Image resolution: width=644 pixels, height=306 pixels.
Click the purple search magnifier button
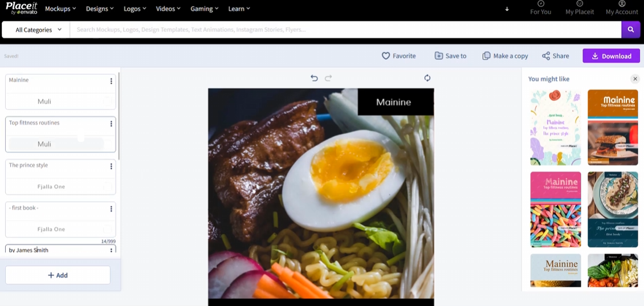tap(631, 30)
